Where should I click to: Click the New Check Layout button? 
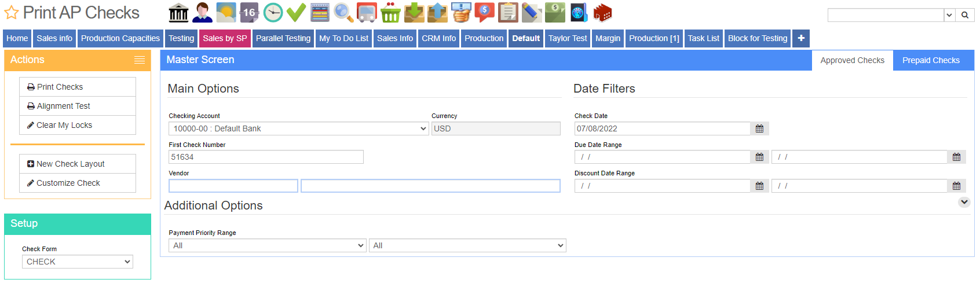(78, 164)
